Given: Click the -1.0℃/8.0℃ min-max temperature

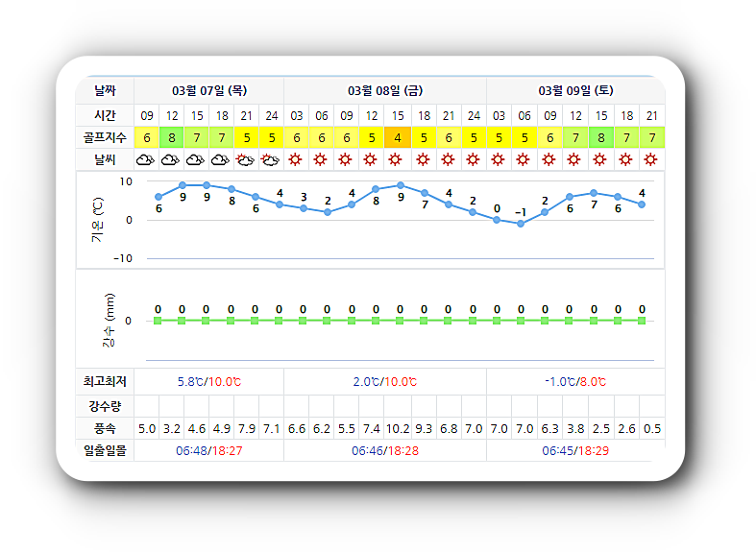Looking at the screenshot, I should [x=575, y=382].
